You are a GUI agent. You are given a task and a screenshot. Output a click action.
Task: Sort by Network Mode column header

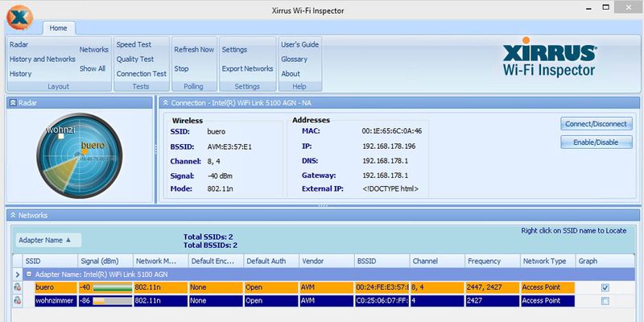pos(160,261)
